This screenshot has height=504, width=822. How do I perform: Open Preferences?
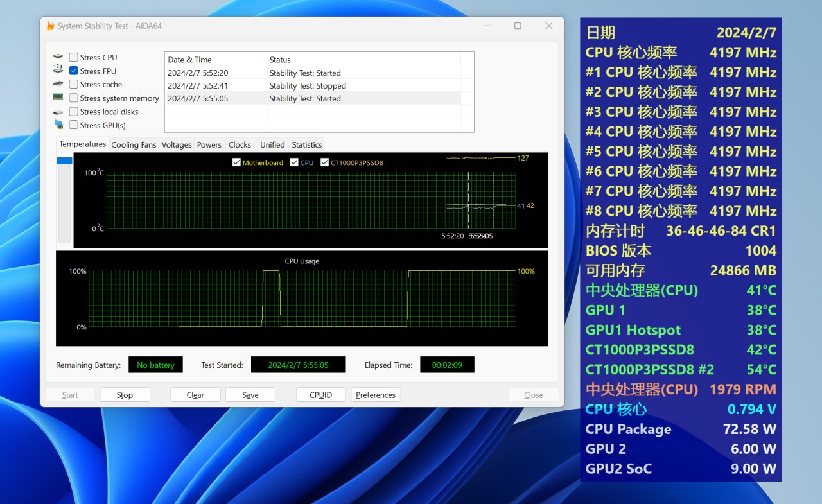point(376,395)
